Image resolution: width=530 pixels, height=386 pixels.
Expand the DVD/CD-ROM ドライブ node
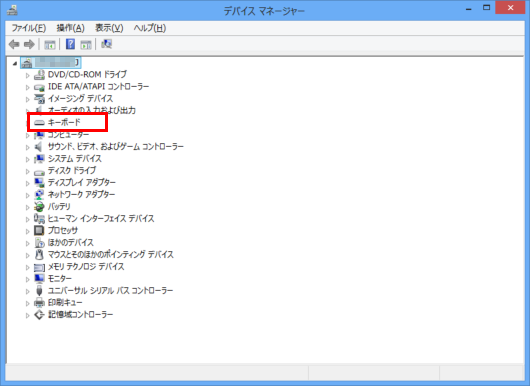[x=28, y=75]
